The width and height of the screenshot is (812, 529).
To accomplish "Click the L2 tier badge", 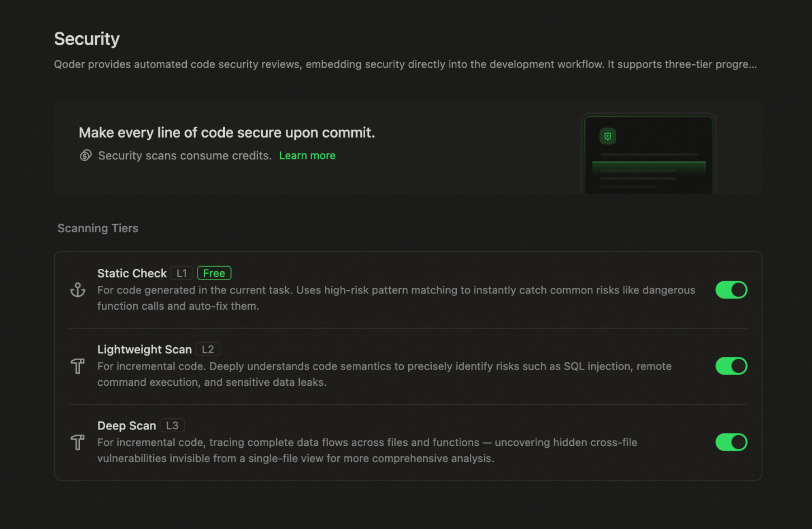I will 208,349.
